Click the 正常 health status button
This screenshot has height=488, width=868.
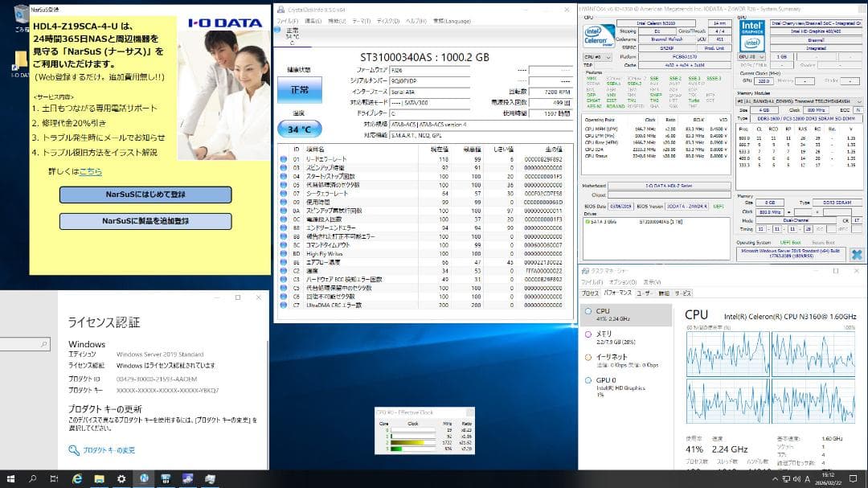[x=300, y=90]
